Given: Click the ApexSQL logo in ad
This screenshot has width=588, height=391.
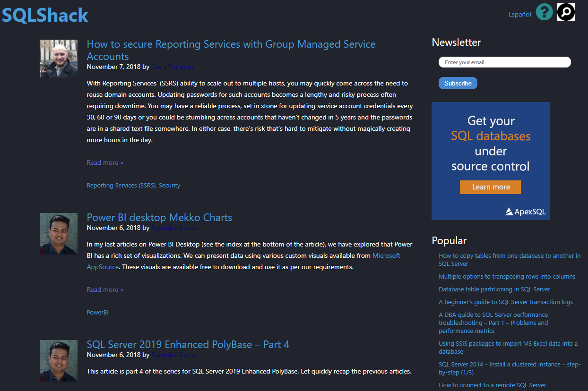Looking at the screenshot, I should (x=525, y=212).
